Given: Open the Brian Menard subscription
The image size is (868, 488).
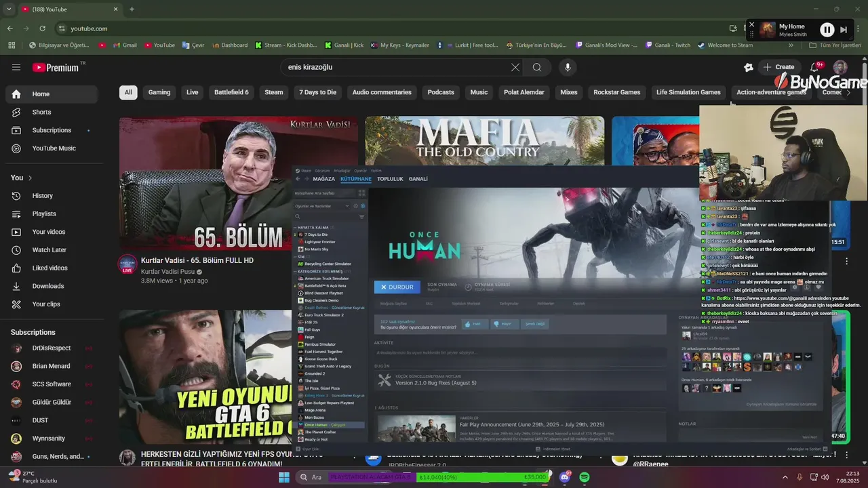Looking at the screenshot, I should point(52,366).
